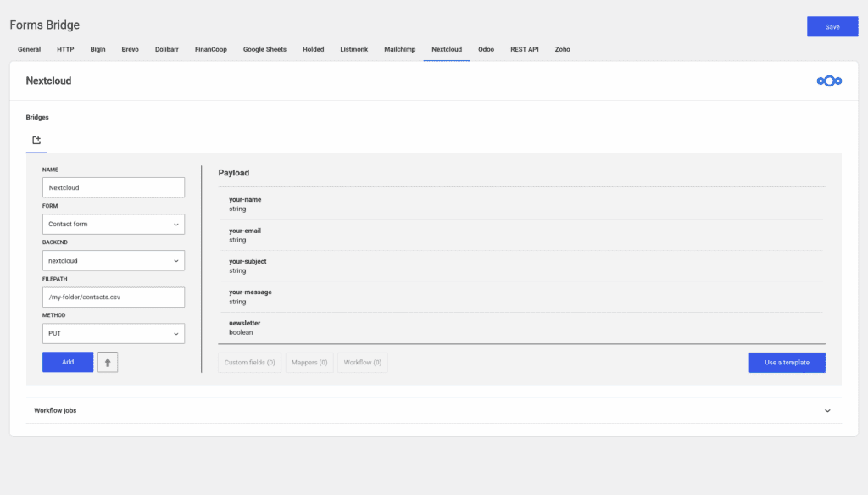Screen dimensions: 868x495
Task: Click the upload arrow icon beside Add
Action: click(x=107, y=362)
